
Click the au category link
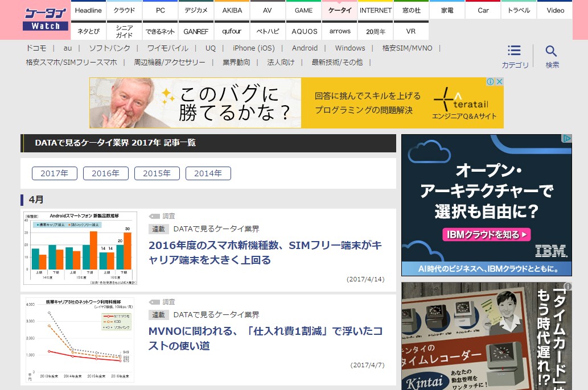tap(68, 48)
